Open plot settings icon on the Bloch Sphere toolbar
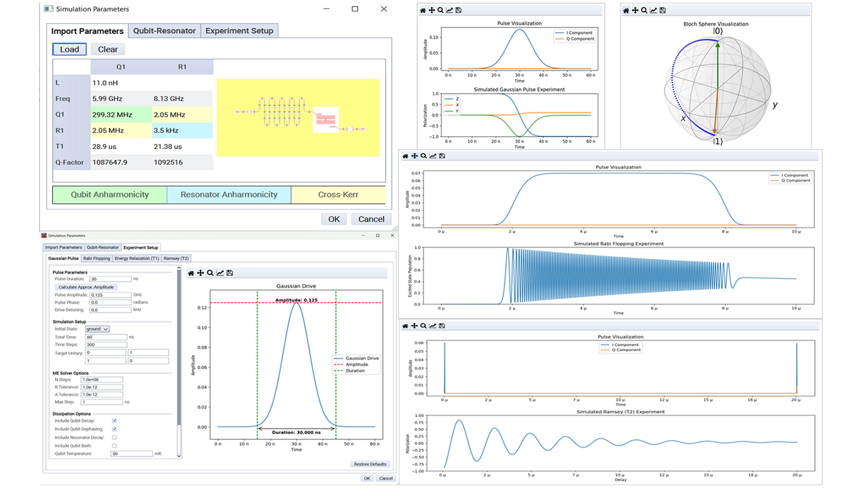 pos(653,10)
